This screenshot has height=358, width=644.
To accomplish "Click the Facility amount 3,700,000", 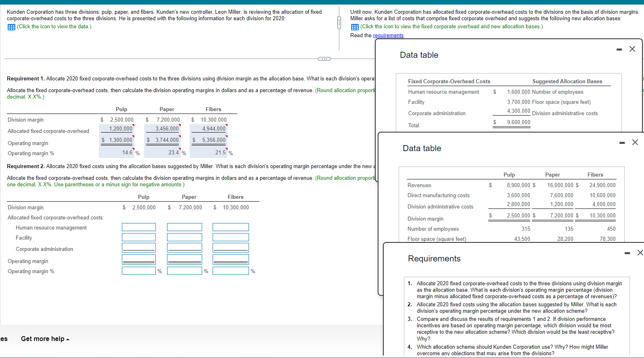I will tap(519, 102).
